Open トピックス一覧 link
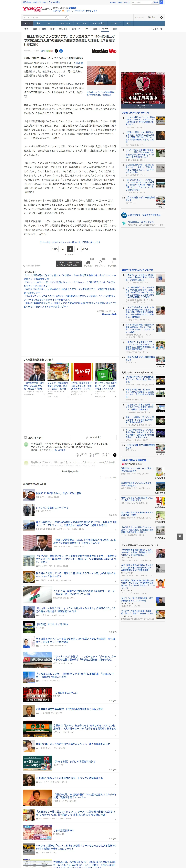 pyautogui.click(x=155, y=29)
